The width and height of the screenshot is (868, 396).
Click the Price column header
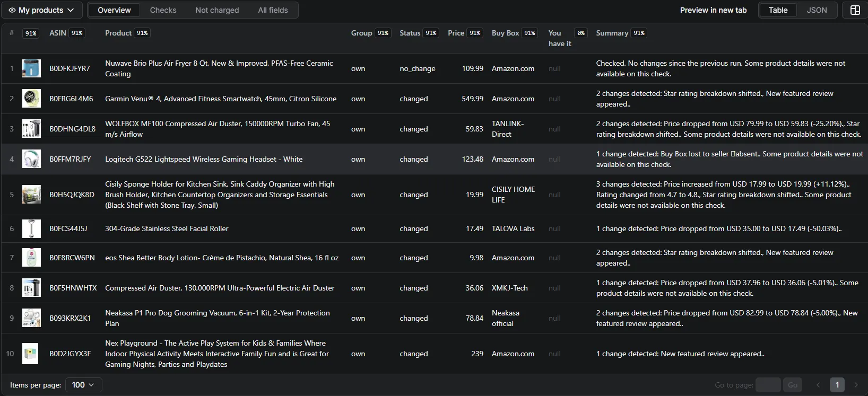pyautogui.click(x=456, y=33)
